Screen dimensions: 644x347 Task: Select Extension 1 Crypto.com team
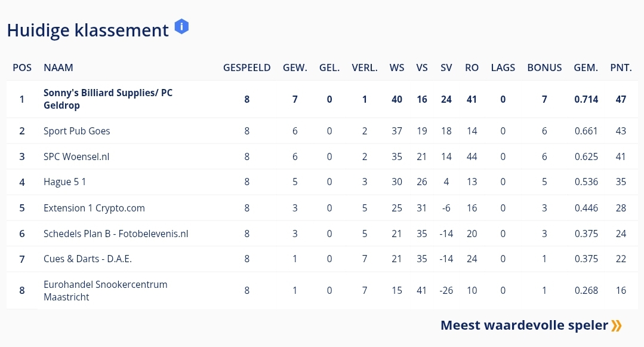tap(94, 208)
